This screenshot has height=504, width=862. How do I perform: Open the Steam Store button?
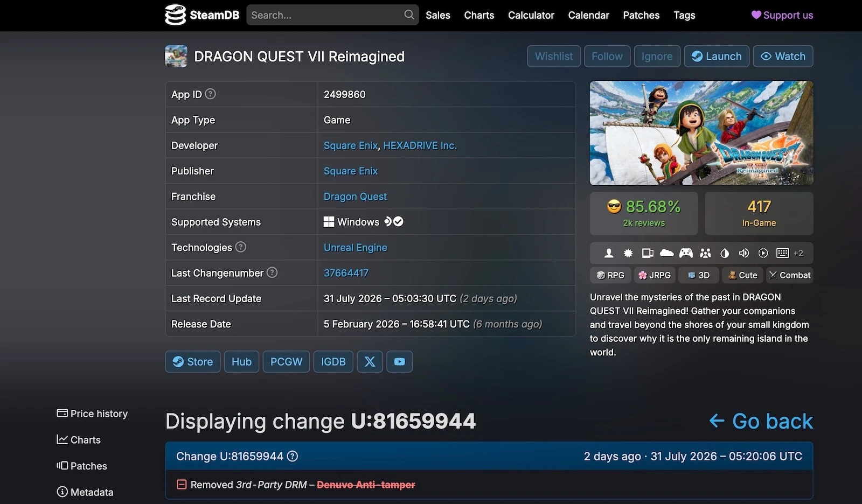pyautogui.click(x=193, y=362)
